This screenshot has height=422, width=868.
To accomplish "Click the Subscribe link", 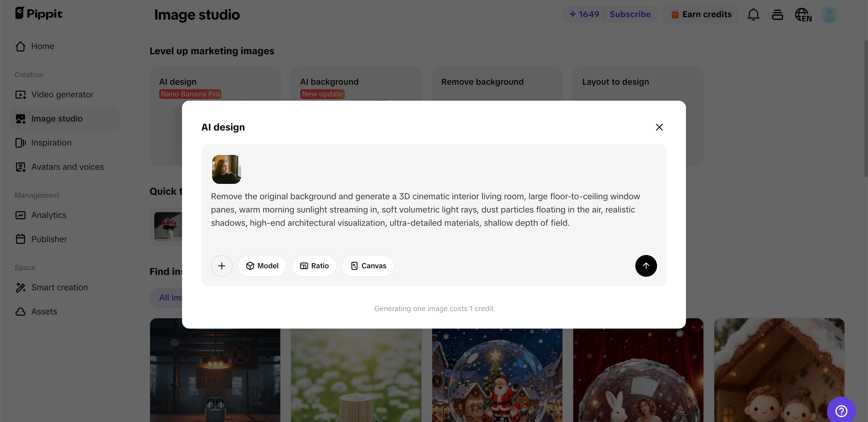I will click(x=630, y=14).
